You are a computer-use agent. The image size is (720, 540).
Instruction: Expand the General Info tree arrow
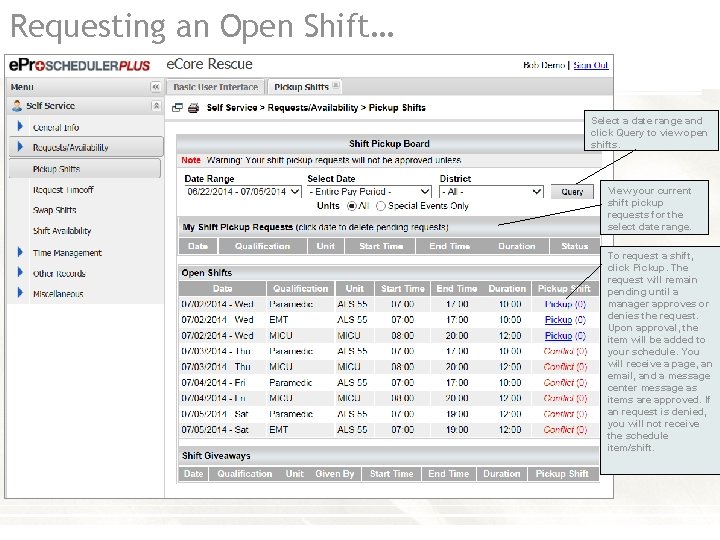[20, 126]
